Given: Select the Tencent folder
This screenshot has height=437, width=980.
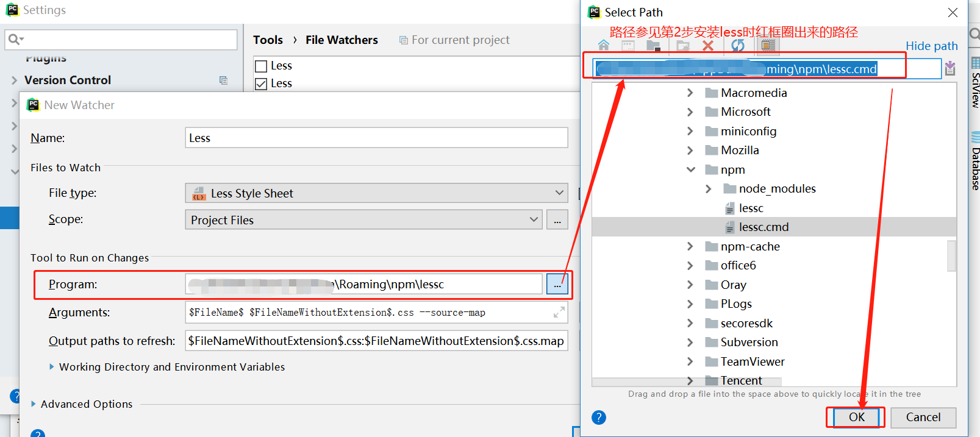Looking at the screenshot, I should coord(741,380).
